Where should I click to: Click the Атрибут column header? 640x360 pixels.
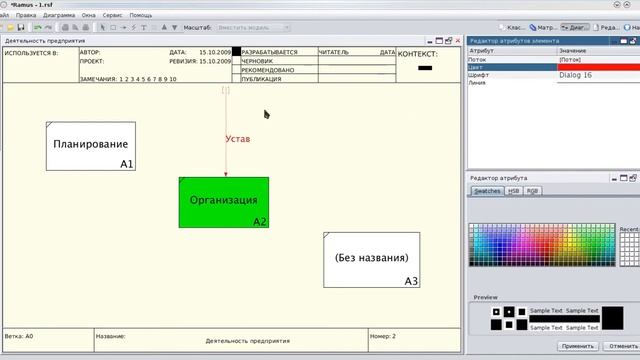pos(512,51)
